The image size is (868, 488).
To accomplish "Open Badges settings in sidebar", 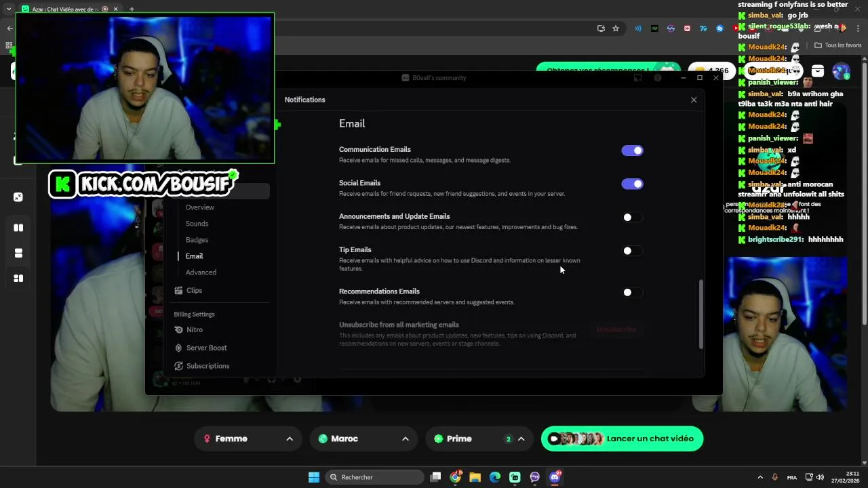I will 197,240.
